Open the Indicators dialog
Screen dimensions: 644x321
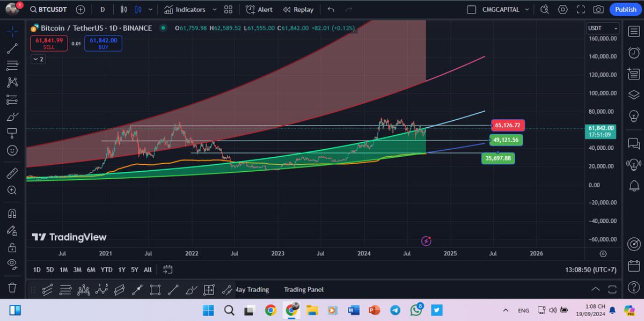coord(185,10)
